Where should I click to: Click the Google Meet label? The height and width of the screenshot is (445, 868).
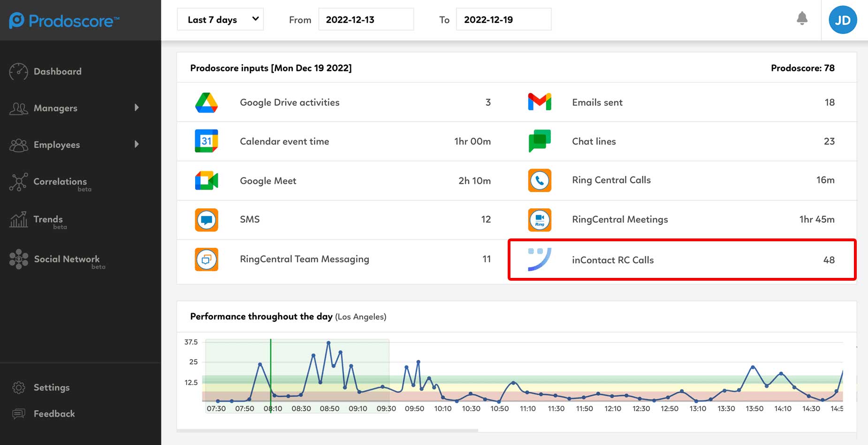(268, 181)
